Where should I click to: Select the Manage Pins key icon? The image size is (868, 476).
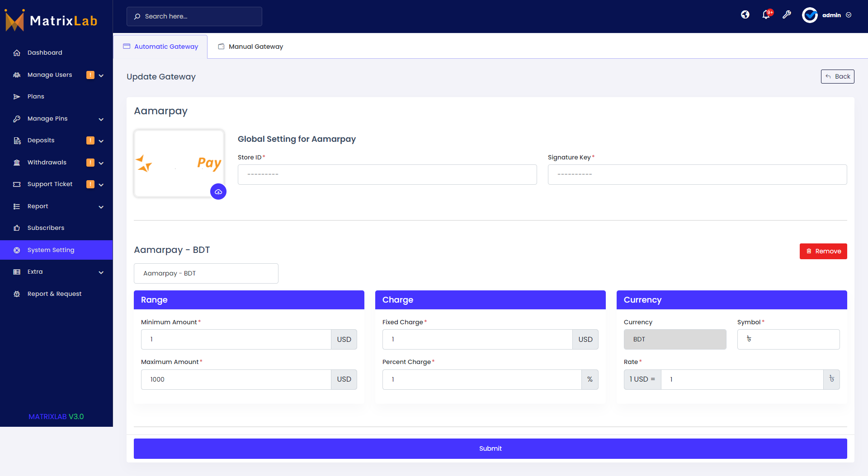[17, 118]
